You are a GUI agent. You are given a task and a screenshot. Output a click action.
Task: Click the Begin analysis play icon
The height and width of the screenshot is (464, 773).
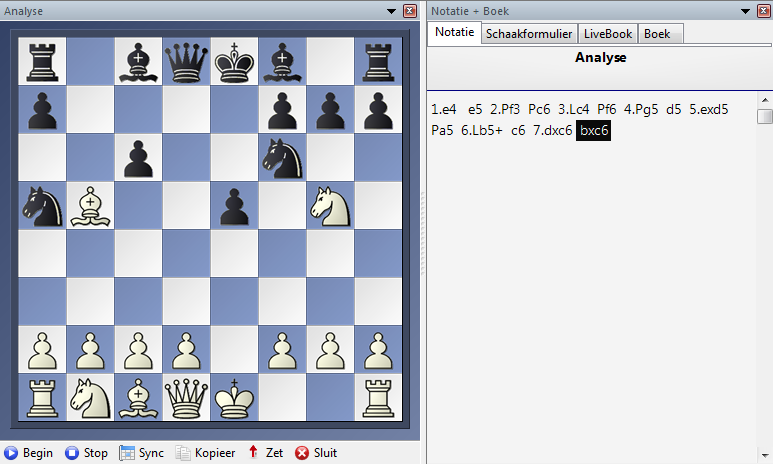point(11,453)
